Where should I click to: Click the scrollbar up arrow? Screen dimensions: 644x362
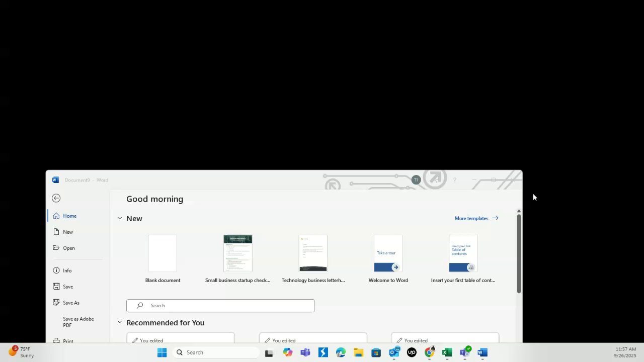519,211
